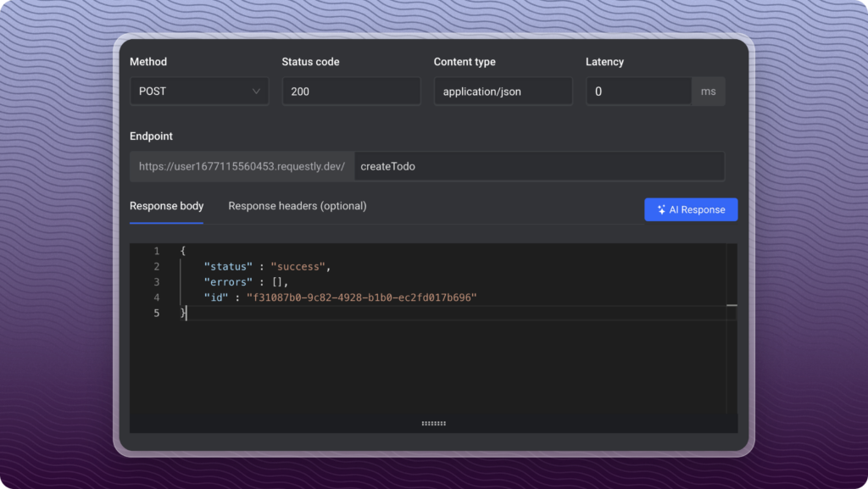
Task: Click the endpoint path field createTodo
Action: 539,166
